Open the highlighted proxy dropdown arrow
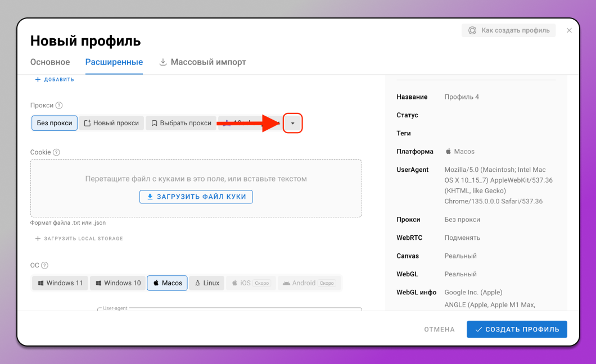Screen dimensions: 596x364 pyautogui.click(x=292, y=122)
